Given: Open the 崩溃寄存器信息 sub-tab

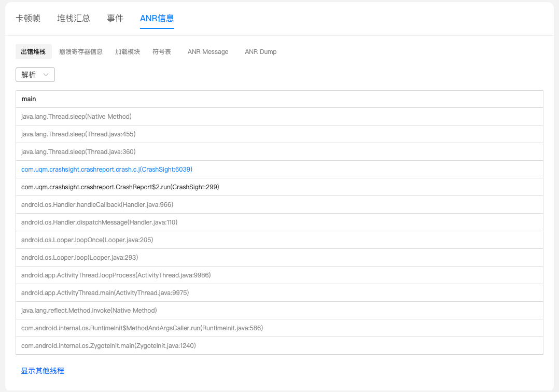Looking at the screenshot, I should tap(81, 52).
